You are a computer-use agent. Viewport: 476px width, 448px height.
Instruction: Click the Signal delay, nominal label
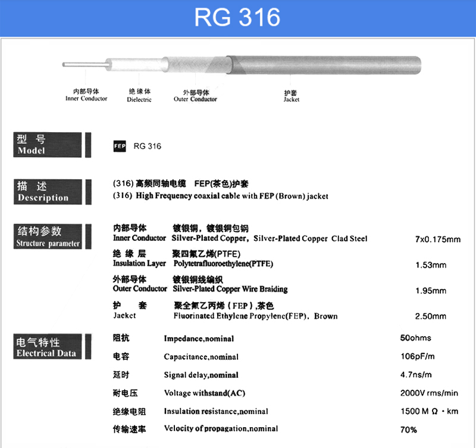tap(201, 375)
